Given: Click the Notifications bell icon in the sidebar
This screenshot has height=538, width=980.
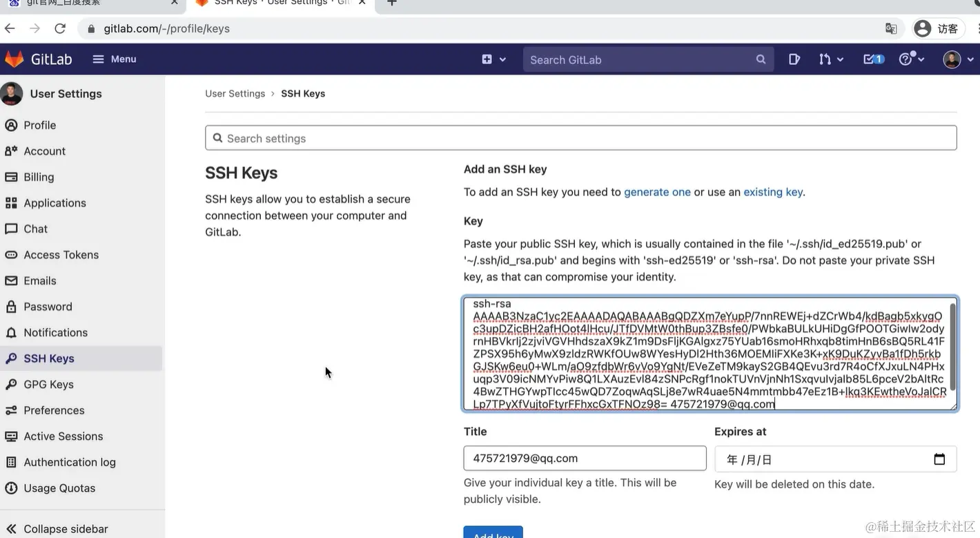Looking at the screenshot, I should point(11,333).
